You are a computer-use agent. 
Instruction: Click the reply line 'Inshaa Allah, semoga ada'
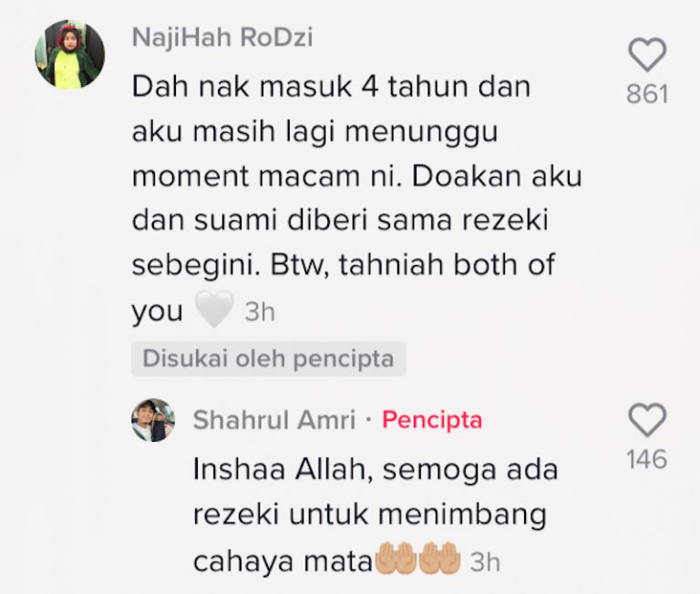(376, 470)
